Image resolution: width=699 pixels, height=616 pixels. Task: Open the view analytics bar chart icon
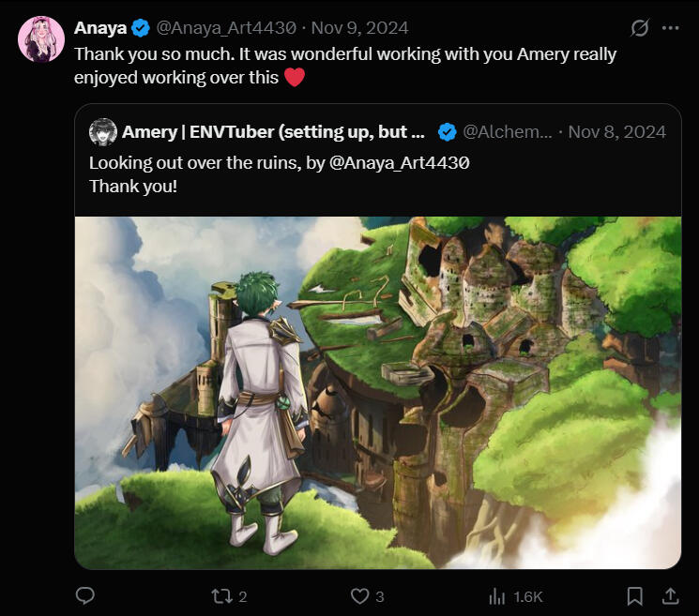click(498, 596)
